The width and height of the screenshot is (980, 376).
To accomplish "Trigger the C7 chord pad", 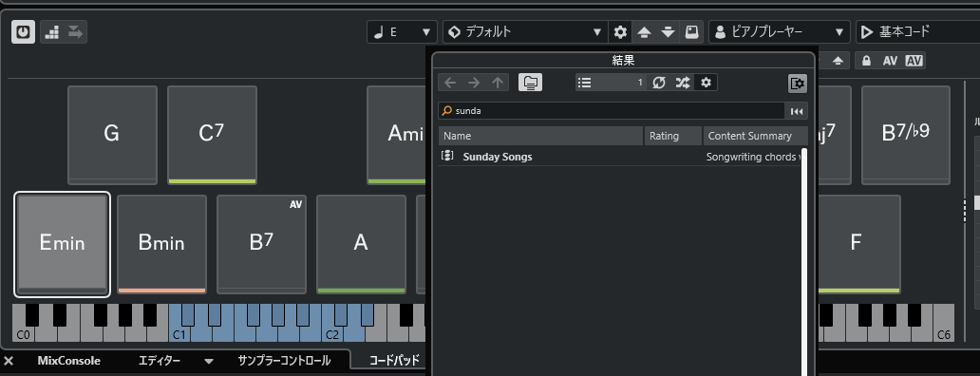I will [212, 135].
